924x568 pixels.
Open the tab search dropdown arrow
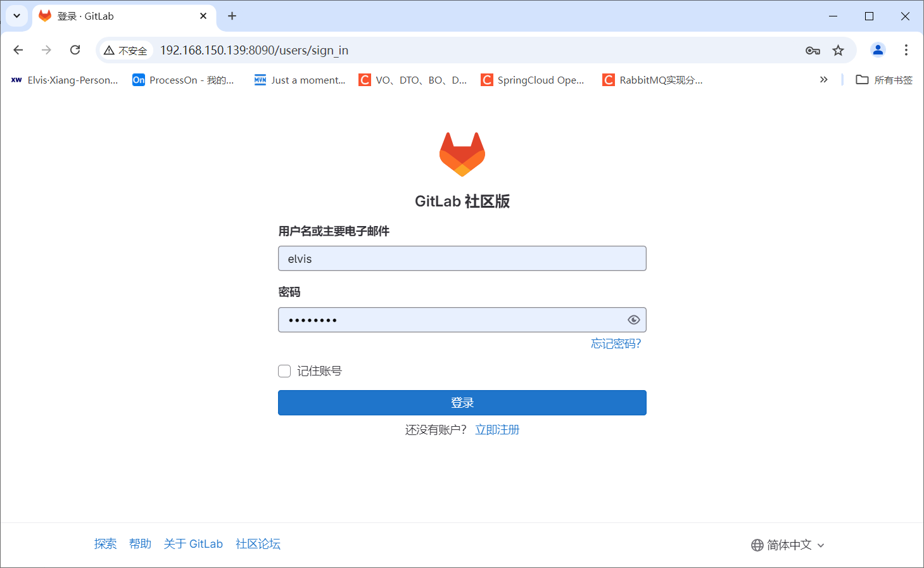[x=16, y=16]
